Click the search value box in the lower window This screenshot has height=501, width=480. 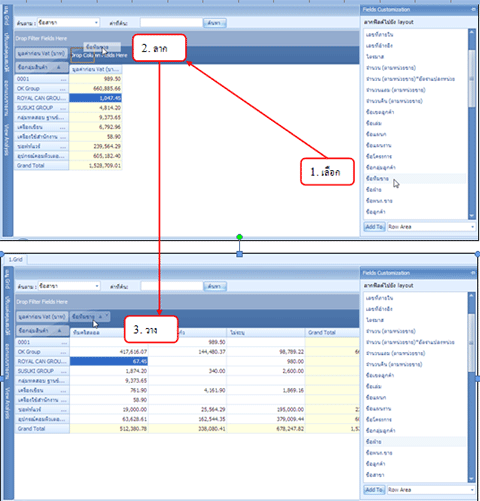tap(172, 286)
